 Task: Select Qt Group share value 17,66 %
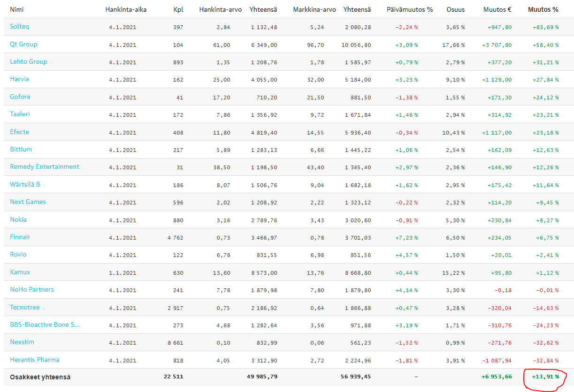454,45
